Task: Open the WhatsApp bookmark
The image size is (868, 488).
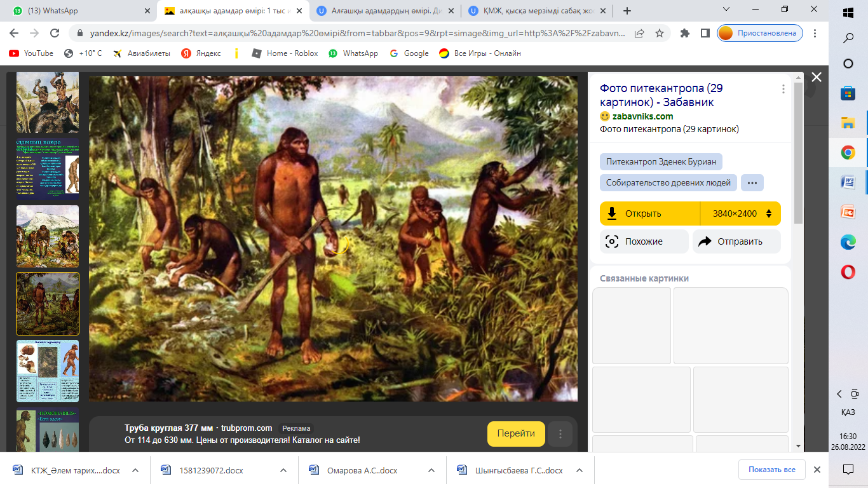Action: coord(353,53)
